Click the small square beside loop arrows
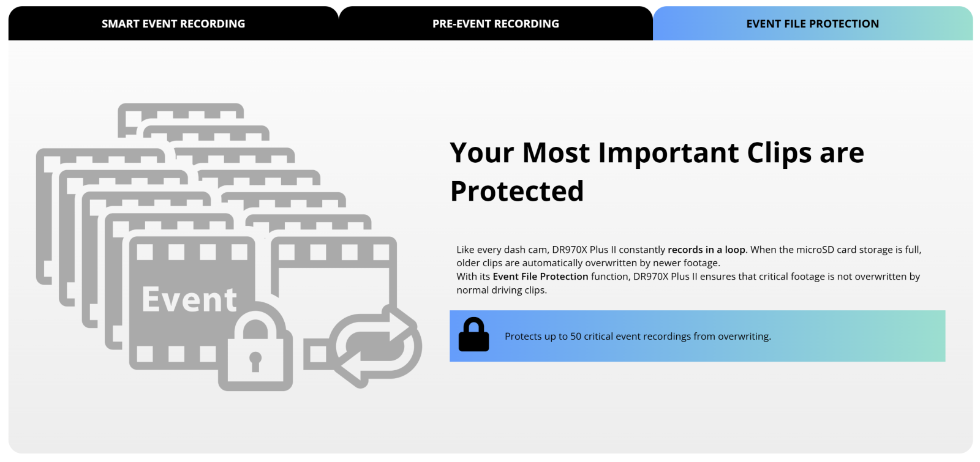Screen dimensions: 980x462 [x=316, y=354]
